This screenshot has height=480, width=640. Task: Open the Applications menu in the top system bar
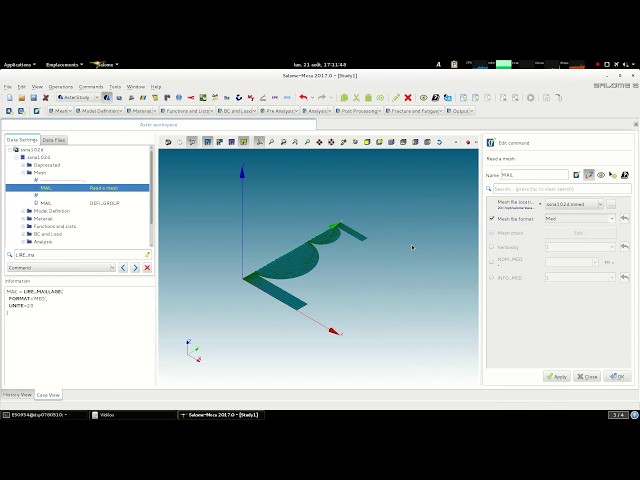click(x=19, y=64)
